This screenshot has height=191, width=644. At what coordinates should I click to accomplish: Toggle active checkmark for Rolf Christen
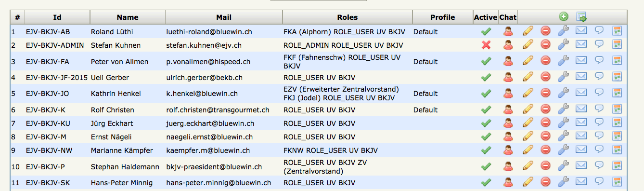486,110
